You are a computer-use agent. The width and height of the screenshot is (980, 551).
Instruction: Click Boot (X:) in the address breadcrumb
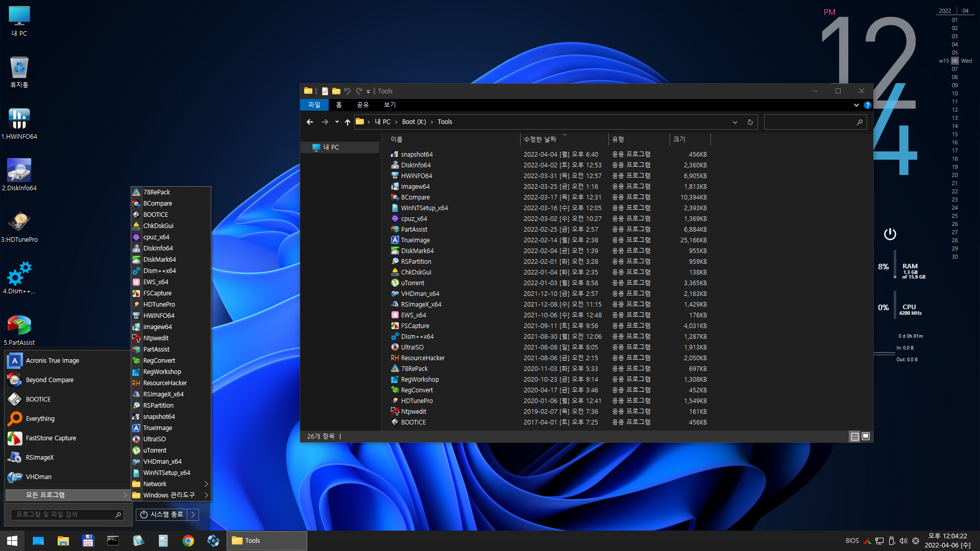pos(414,122)
